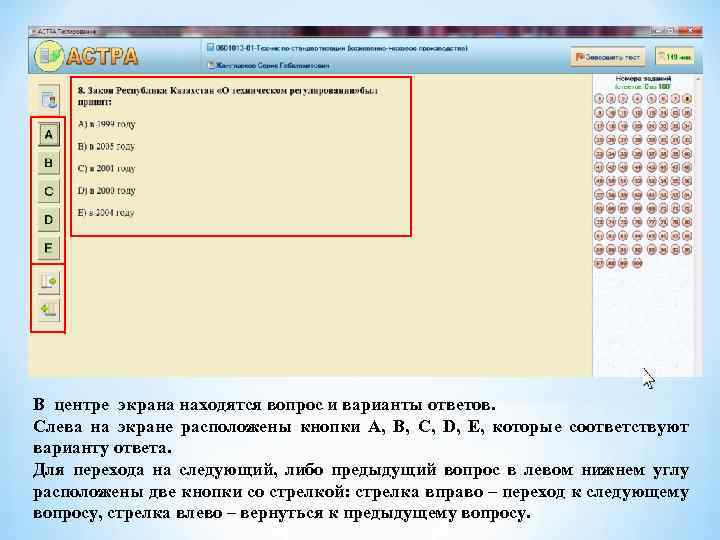Image resolution: width=720 pixels, height=540 pixels.
Task: Click answer text 'B) в 2005 году'
Action: pyautogui.click(x=107, y=146)
